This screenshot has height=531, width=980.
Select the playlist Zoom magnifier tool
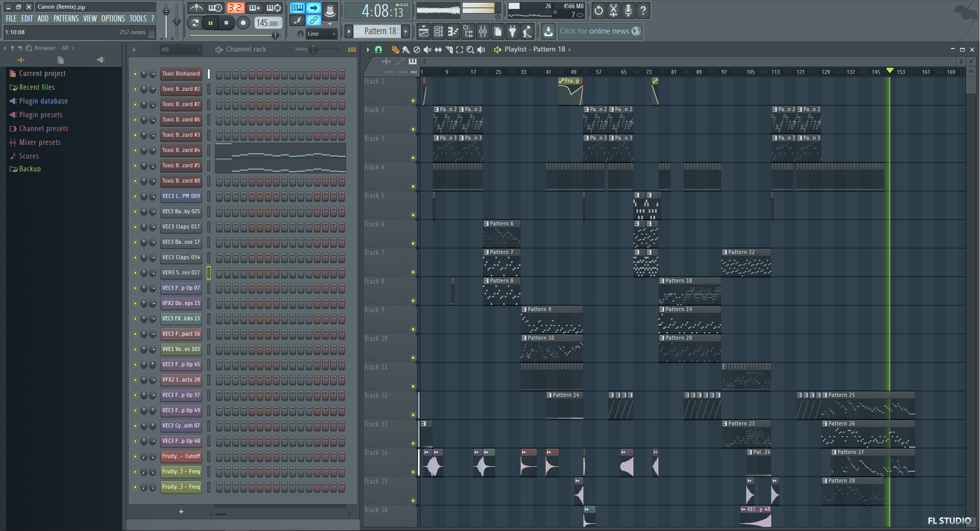pyautogui.click(x=470, y=49)
